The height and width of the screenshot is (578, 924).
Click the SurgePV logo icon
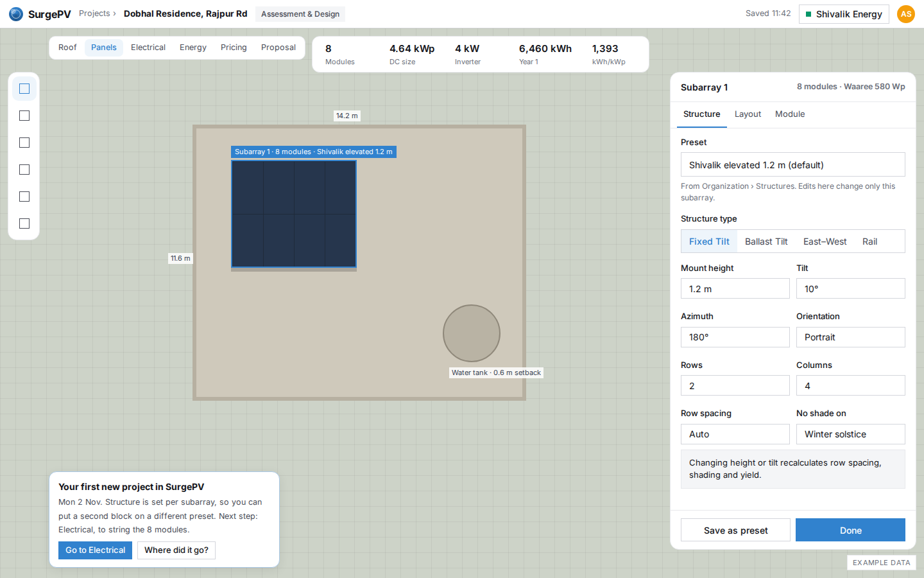[x=16, y=14]
